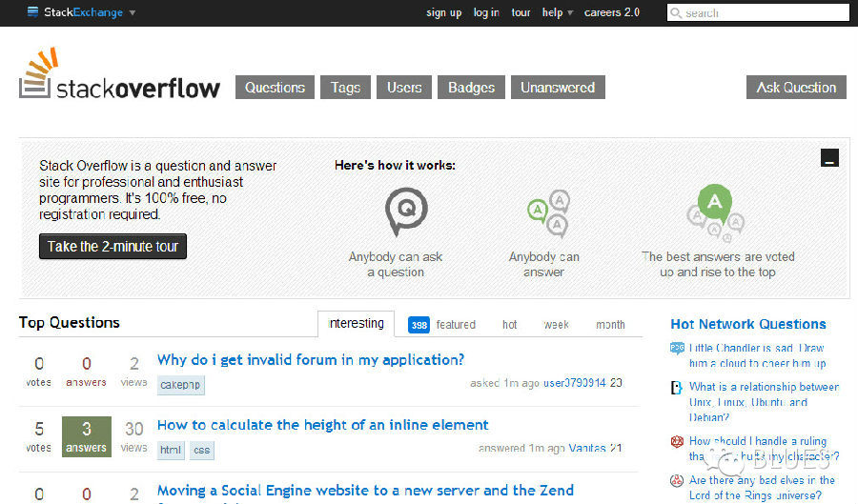
Task: Expand the help dropdown arrow
Action: tap(570, 13)
